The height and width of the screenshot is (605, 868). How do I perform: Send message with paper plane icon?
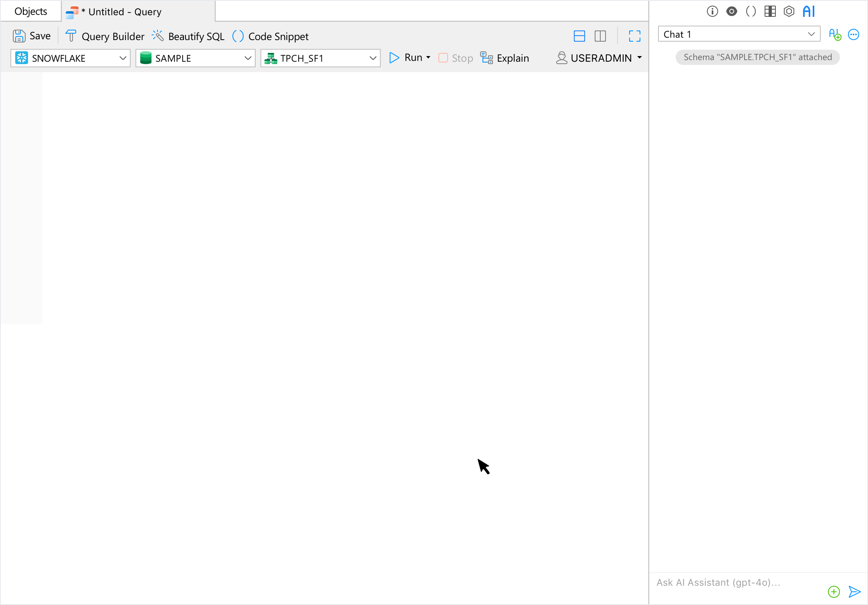click(854, 591)
